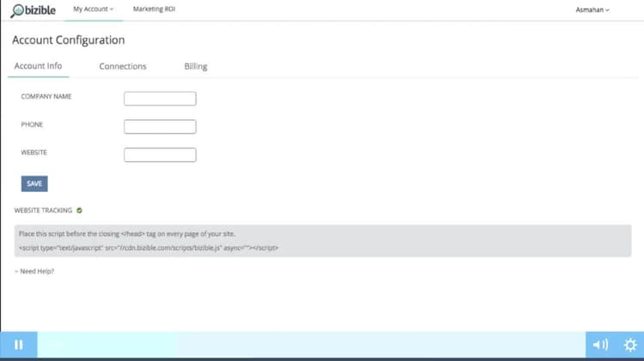This screenshot has height=361, width=644.
Task: Go to Marketing ROI menu item
Action: pos(154,9)
